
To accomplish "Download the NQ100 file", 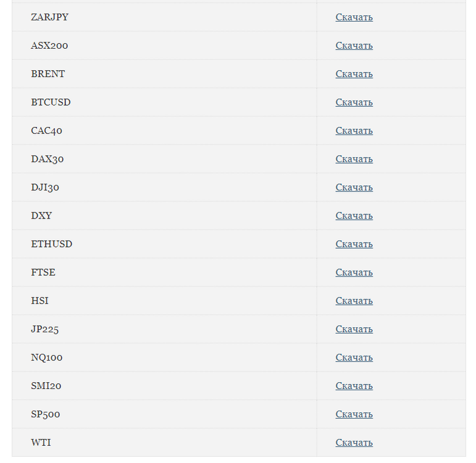I will pyautogui.click(x=354, y=357).
